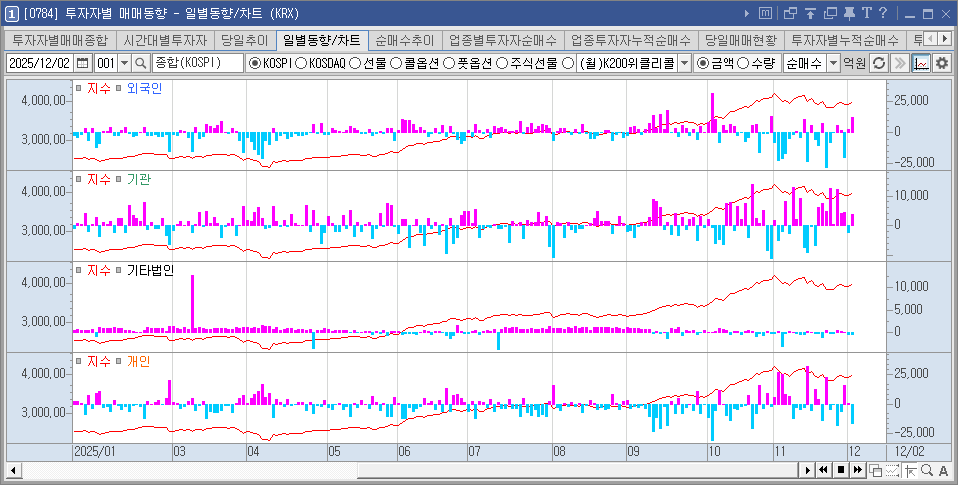Screen dimensions: 958x485
Task: Click the 기타법인 legend label
Action: pos(150,270)
